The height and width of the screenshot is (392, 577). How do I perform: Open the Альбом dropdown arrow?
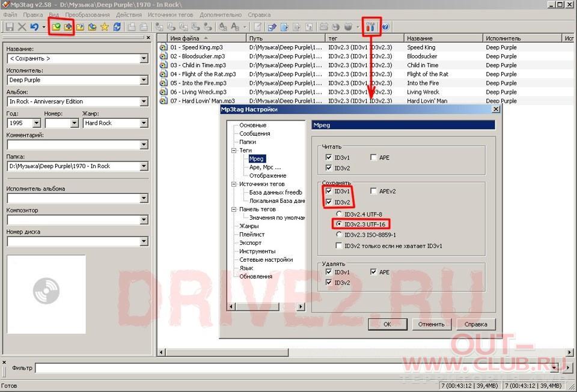[x=144, y=101]
